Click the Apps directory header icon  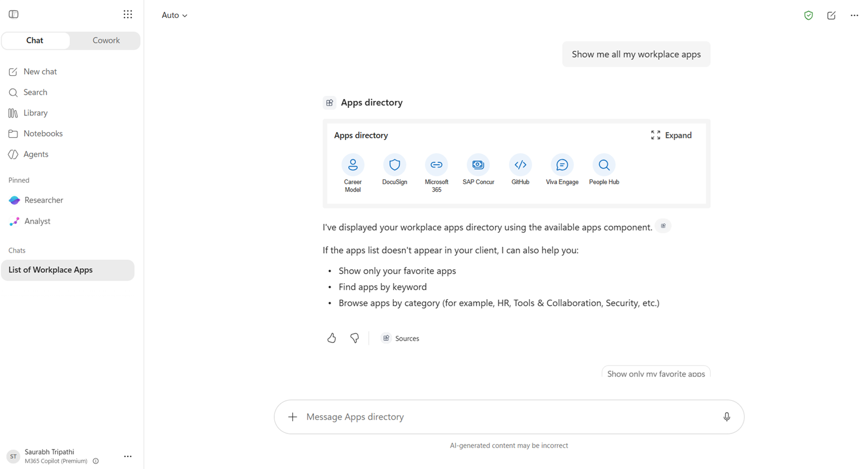coord(330,103)
